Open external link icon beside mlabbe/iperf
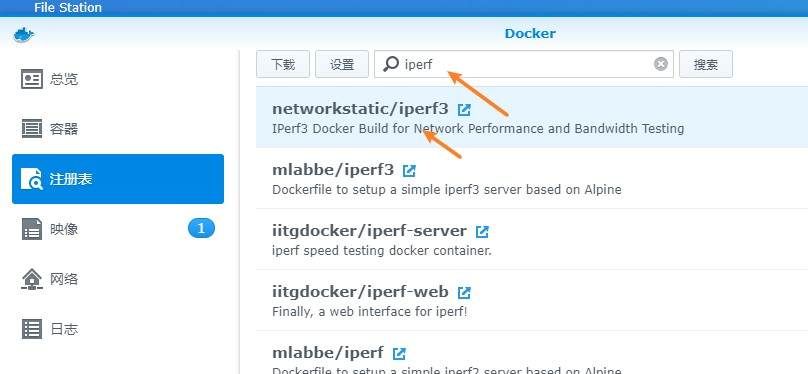This screenshot has height=374, width=808. click(399, 354)
